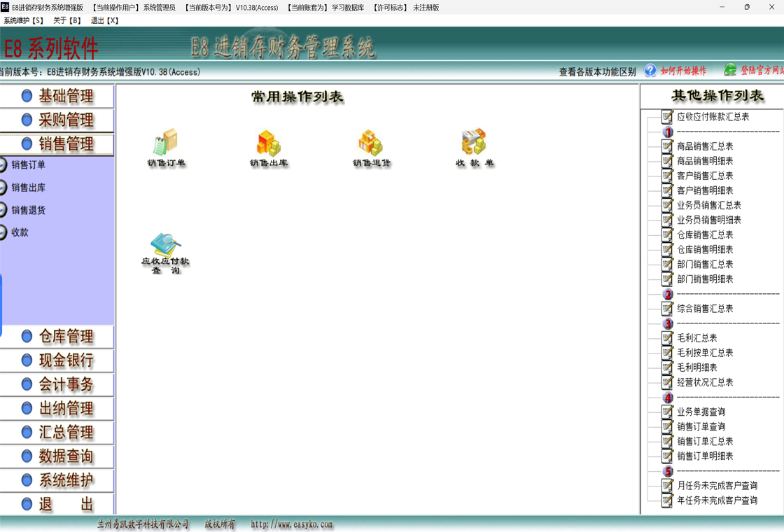Click the 退出 button in the sidebar
The width and height of the screenshot is (784, 532).
pyautogui.click(x=57, y=504)
